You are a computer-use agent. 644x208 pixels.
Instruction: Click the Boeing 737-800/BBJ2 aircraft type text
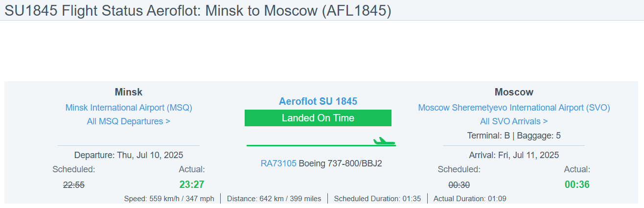[341, 163]
